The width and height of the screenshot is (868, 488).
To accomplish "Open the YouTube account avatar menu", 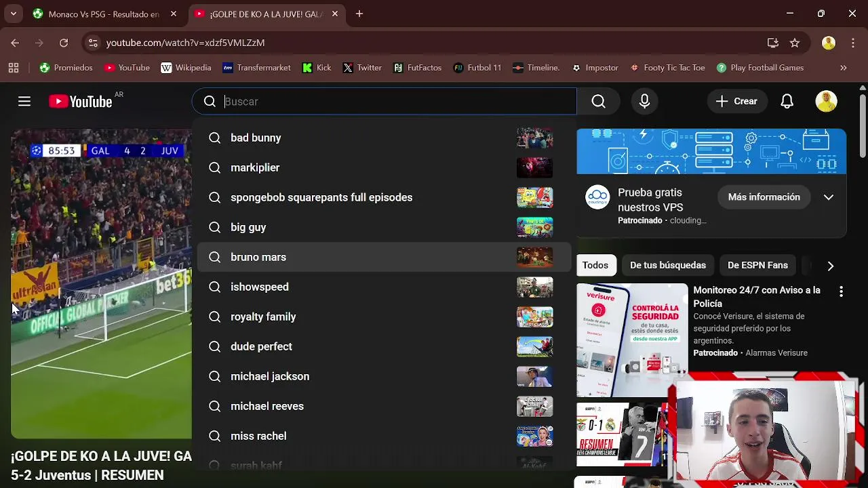I will pyautogui.click(x=826, y=102).
